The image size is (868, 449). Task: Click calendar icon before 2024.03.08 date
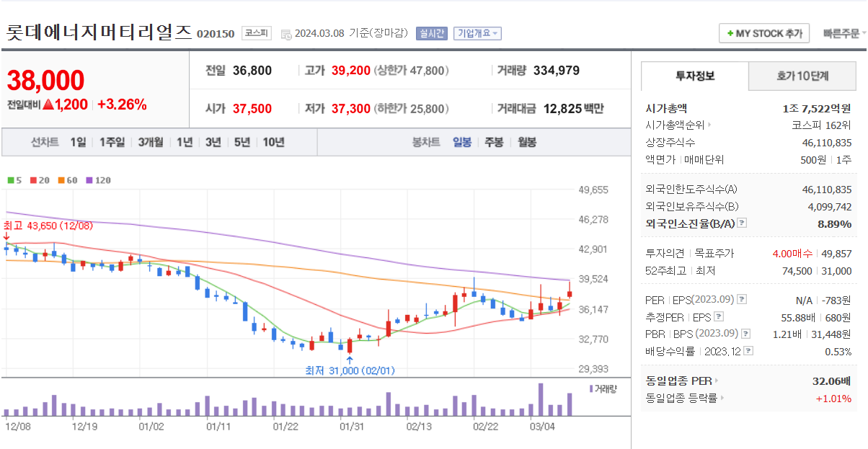coord(286,34)
